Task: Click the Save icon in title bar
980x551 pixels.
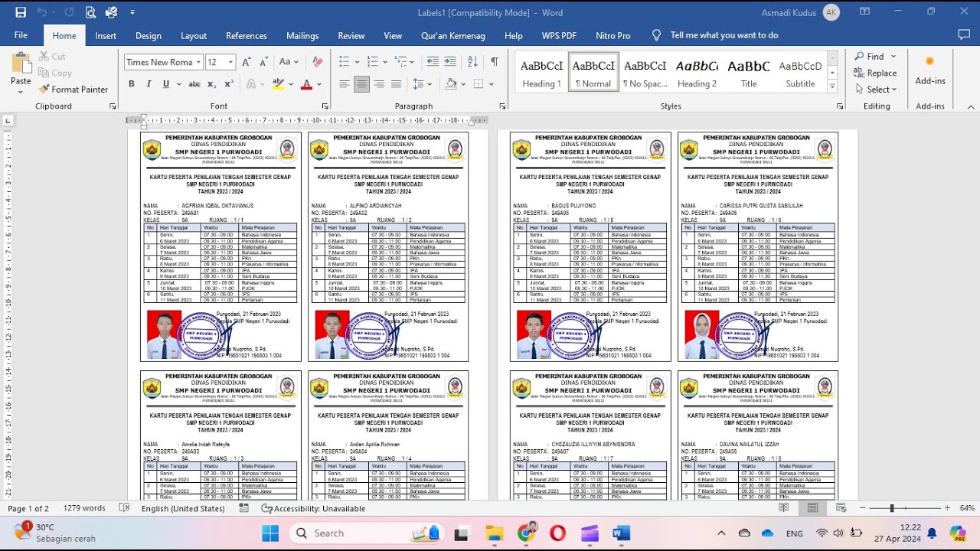Action: (21, 12)
